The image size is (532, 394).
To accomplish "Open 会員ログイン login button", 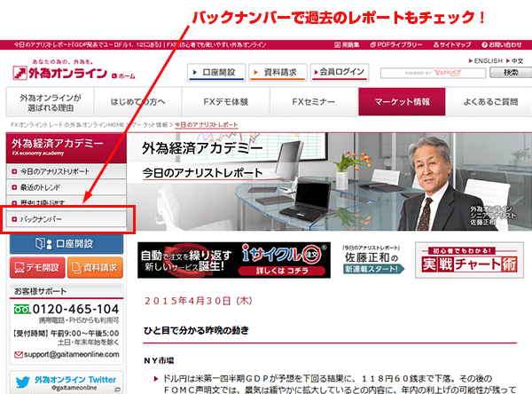I will (340, 73).
